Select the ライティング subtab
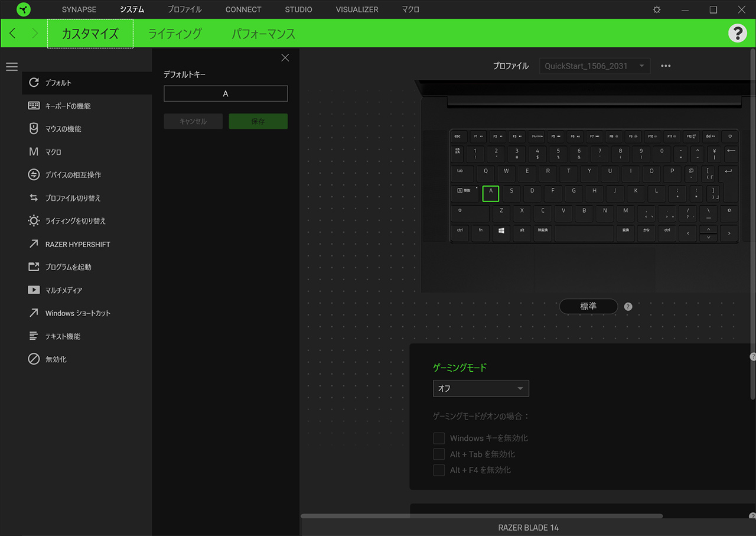 pyautogui.click(x=175, y=34)
